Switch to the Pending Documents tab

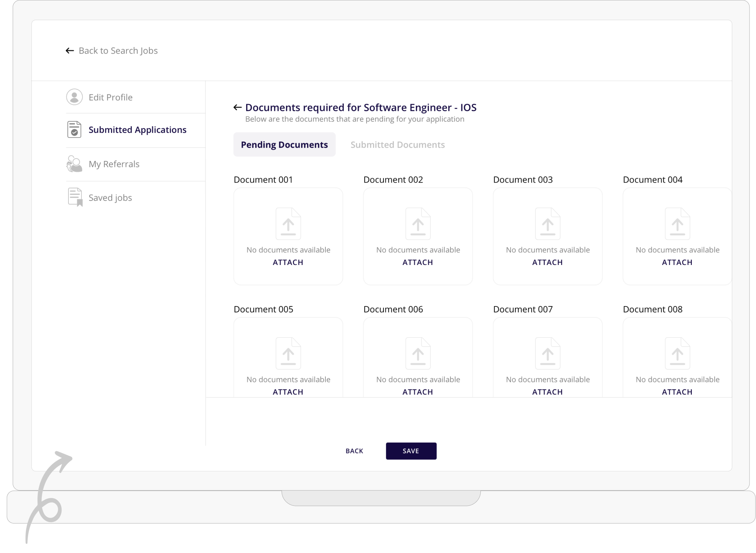point(284,145)
